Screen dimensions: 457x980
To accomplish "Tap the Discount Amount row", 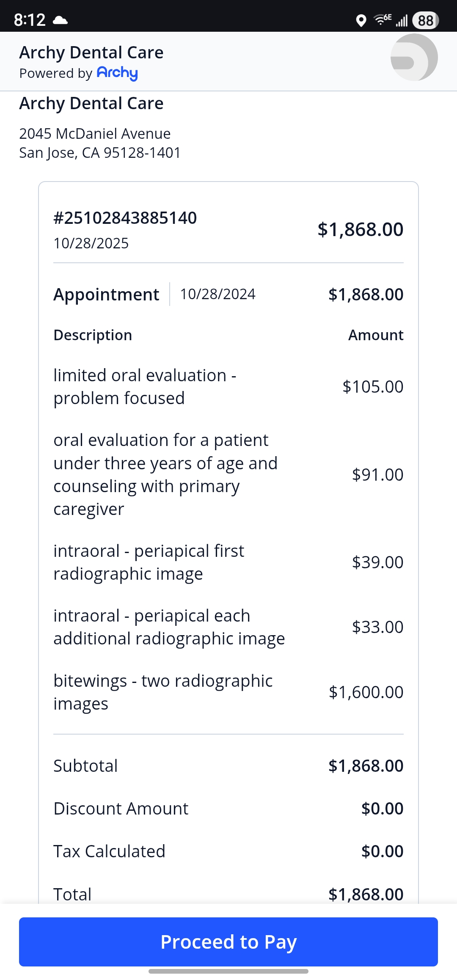I will tap(228, 809).
